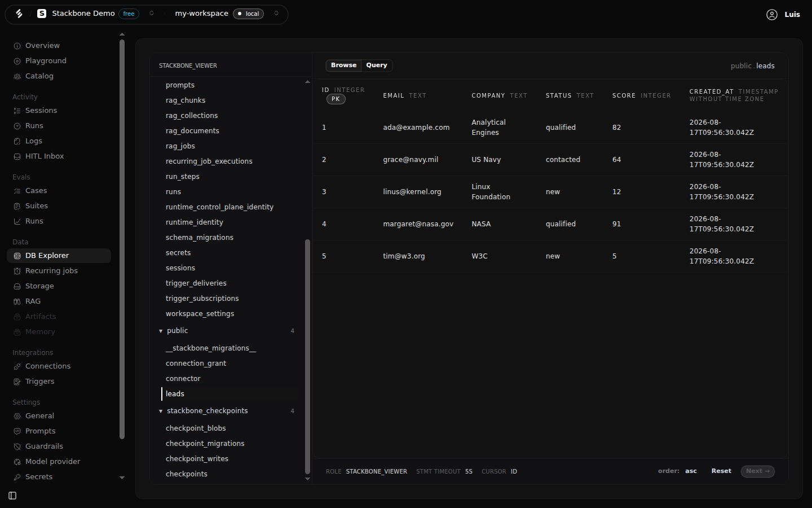The width and height of the screenshot is (812, 508).
Task: Click the Next page button
Action: [758, 471]
